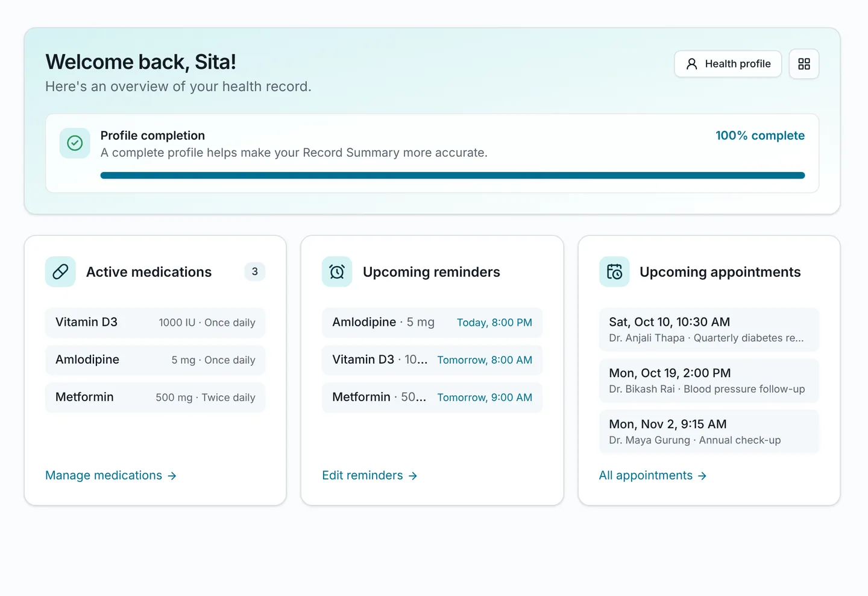Open the Metformin reminder for Tomorrow 9:00 AM

[x=432, y=398]
